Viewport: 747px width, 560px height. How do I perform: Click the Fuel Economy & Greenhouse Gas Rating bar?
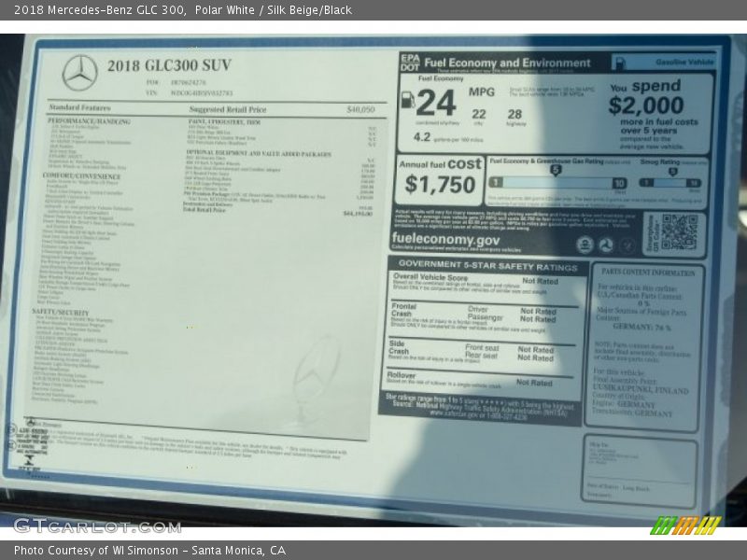(557, 182)
